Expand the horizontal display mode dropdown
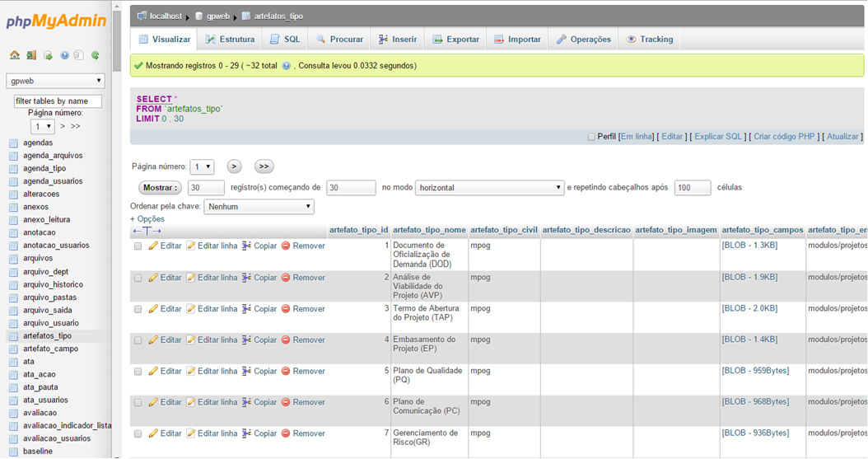This screenshot has width=868, height=459. (489, 188)
